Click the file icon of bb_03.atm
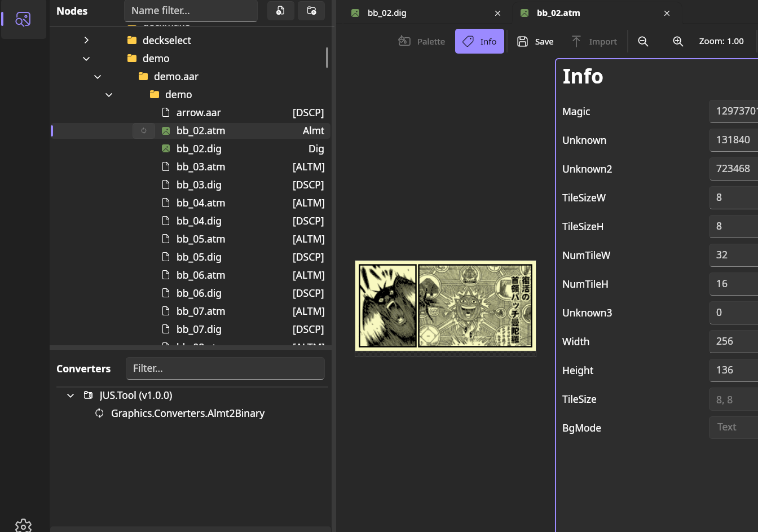The image size is (758, 532). (166, 167)
